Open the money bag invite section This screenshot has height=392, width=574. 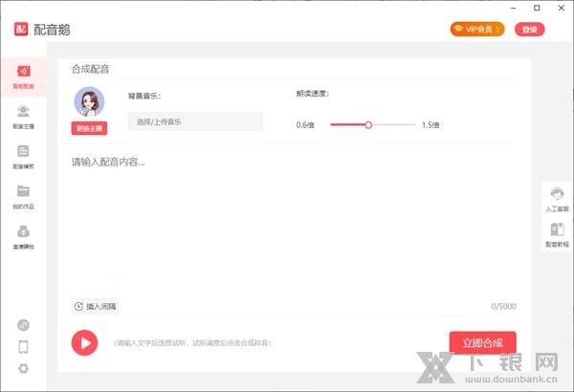[23, 237]
